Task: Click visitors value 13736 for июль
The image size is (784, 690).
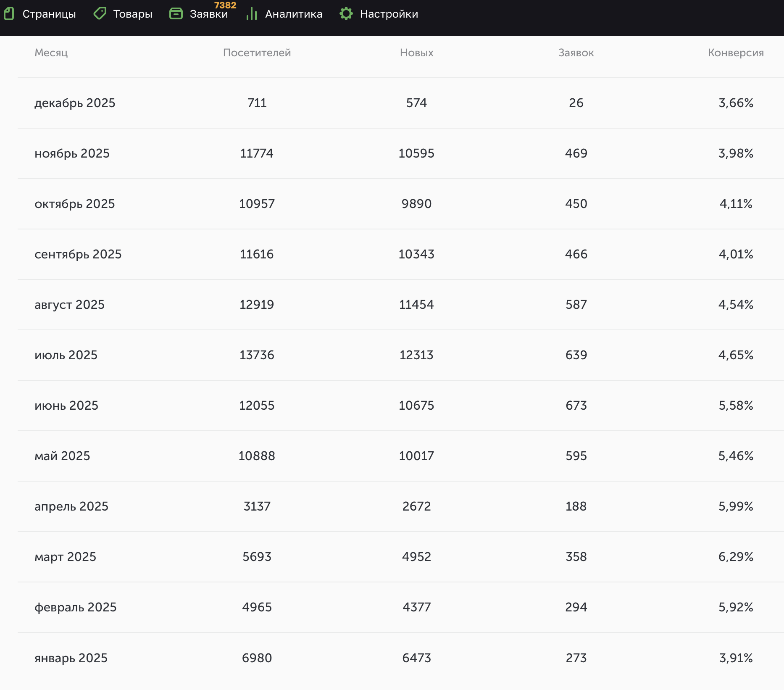Action: point(257,355)
